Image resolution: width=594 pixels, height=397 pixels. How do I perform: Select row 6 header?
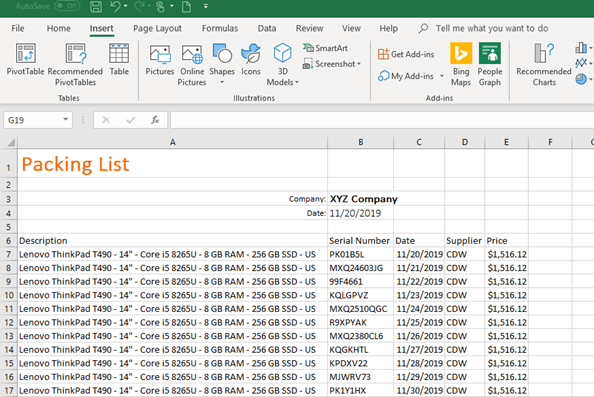[8, 241]
